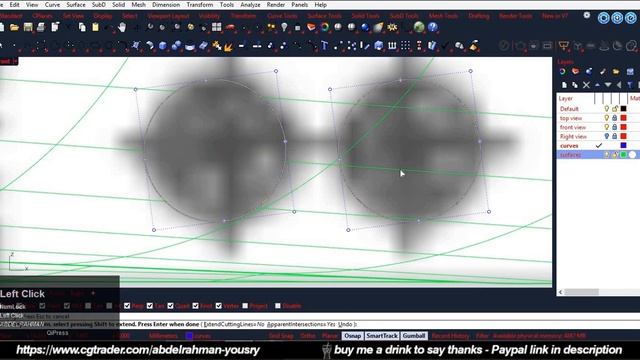This screenshot has height=360, width=640.
Task: Click the green color swatch of surfaces layer
Action: [x=623, y=155]
